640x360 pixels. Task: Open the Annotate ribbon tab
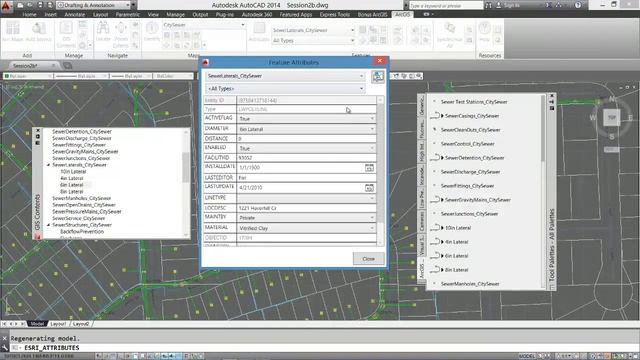(75, 14)
